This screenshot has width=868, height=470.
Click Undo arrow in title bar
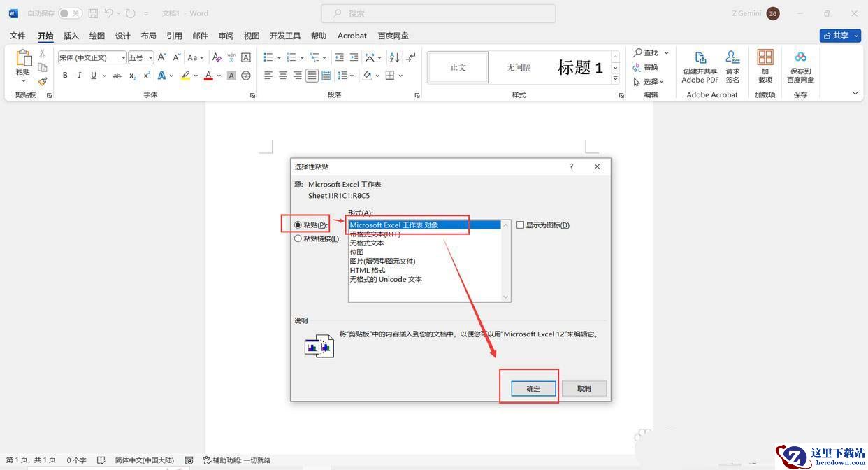pyautogui.click(x=109, y=13)
